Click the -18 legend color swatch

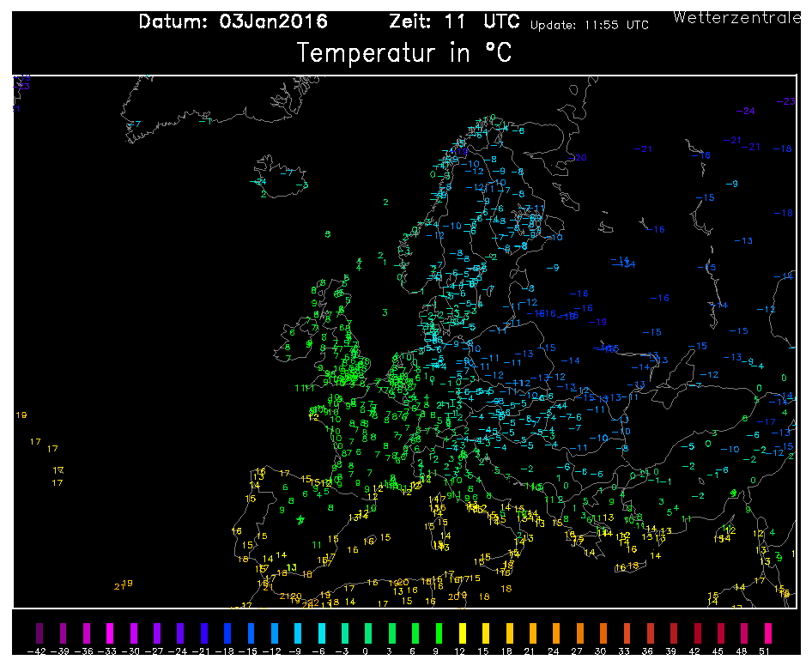coord(227,633)
